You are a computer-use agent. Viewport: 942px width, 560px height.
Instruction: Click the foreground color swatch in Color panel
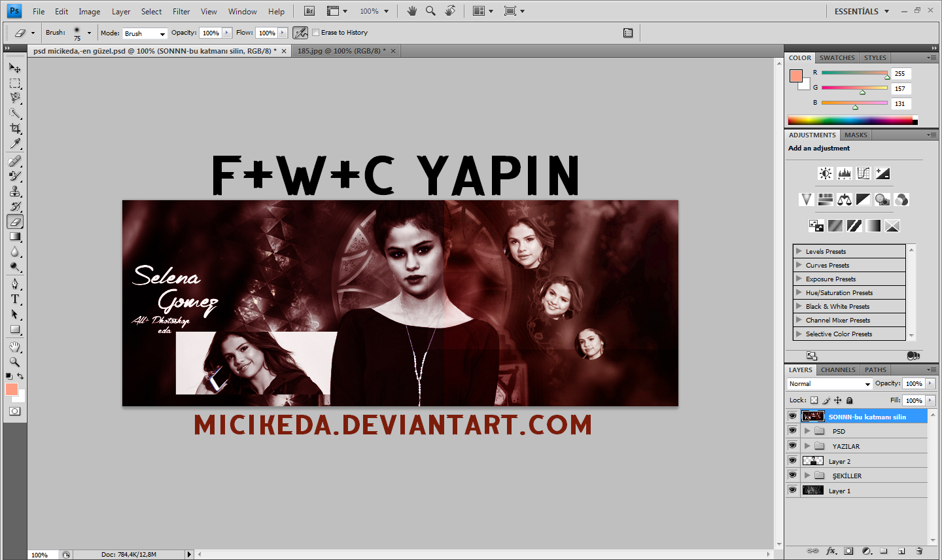point(796,76)
